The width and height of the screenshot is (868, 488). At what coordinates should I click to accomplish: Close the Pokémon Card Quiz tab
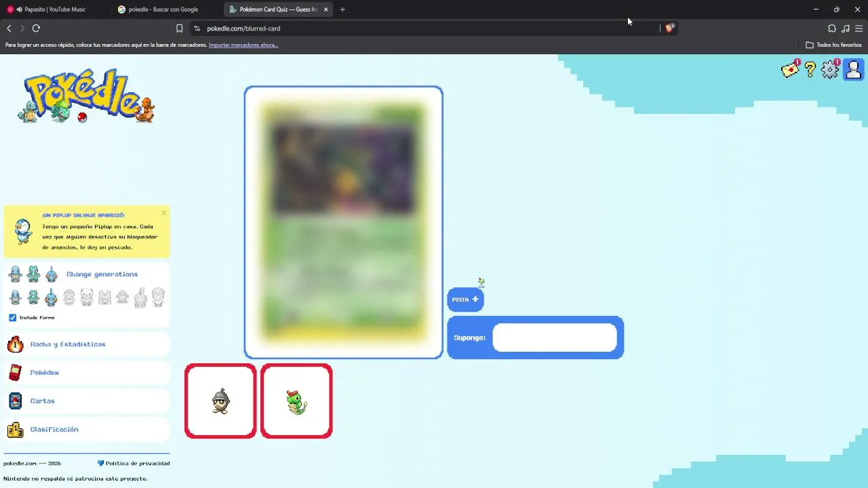pyautogui.click(x=326, y=9)
